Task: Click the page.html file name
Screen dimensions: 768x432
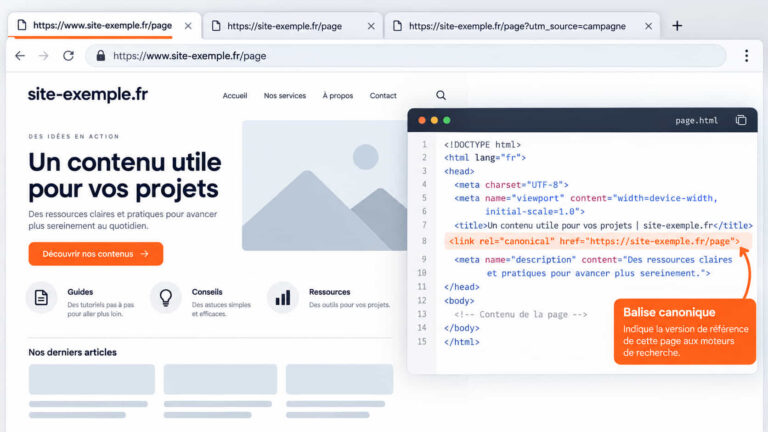Action: pos(696,120)
